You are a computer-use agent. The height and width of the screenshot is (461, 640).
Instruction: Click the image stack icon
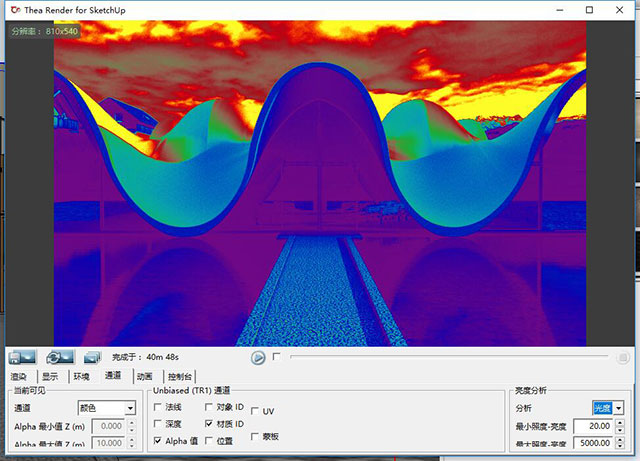pos(92,358)
